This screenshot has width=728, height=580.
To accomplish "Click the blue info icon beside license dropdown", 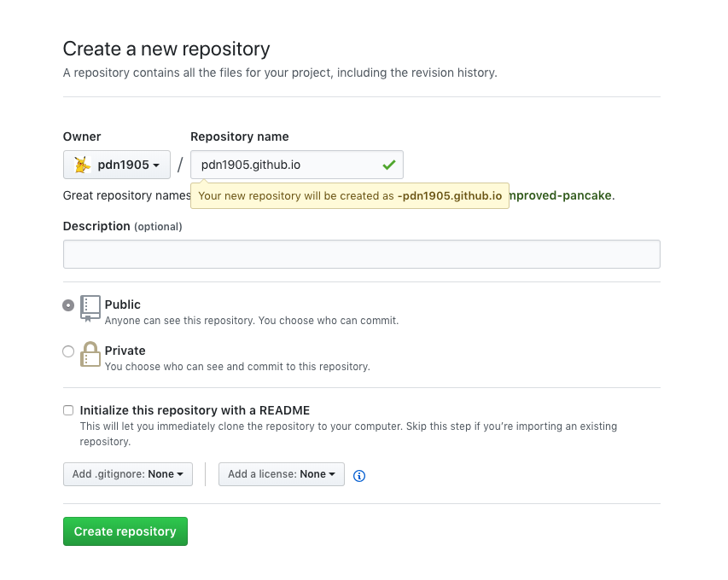I will 359,476.
